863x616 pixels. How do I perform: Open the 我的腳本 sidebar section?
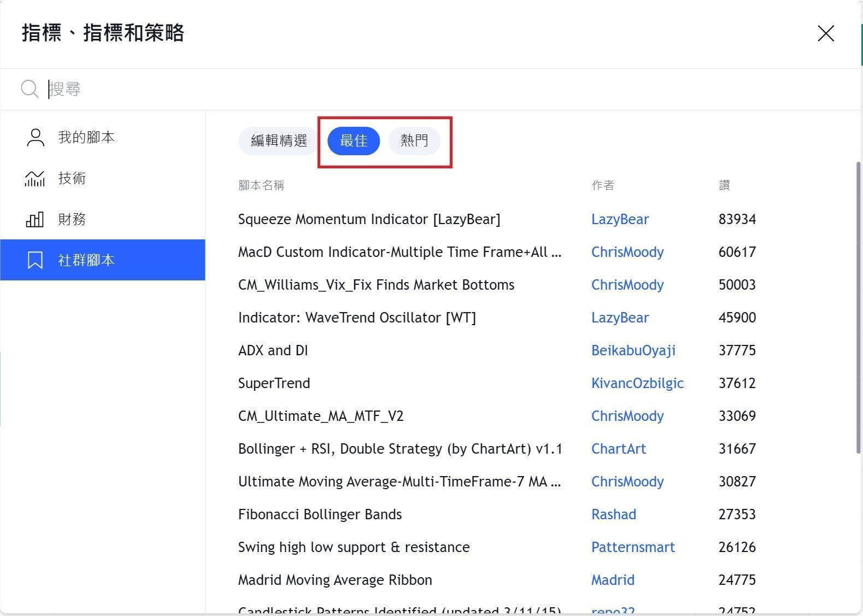pyautogui.click(x=86, y=138)
